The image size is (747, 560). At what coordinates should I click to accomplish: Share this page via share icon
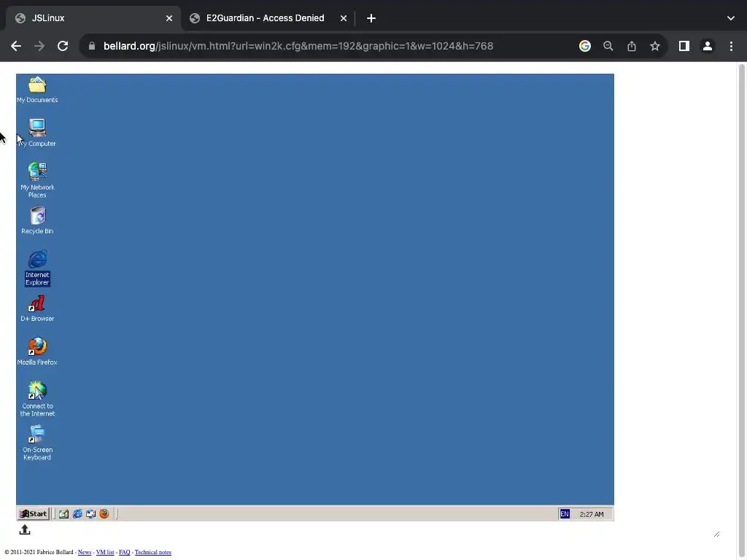(632, 46)
